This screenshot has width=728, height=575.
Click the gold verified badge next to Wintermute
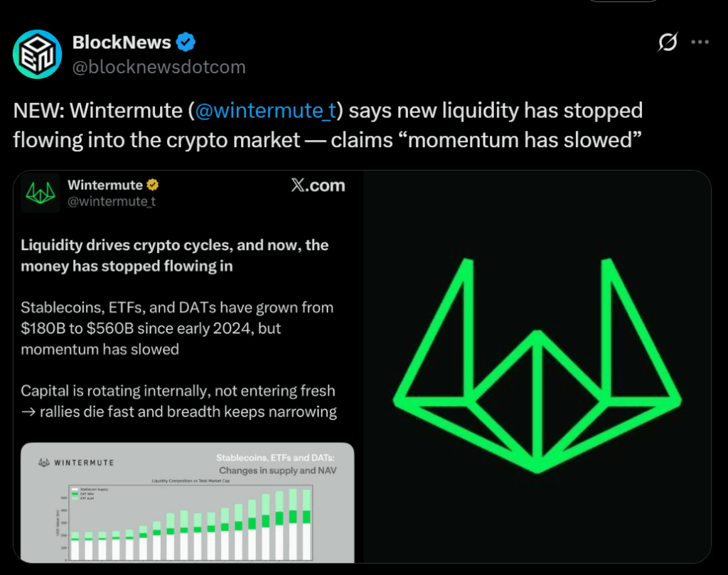point(152,186)
